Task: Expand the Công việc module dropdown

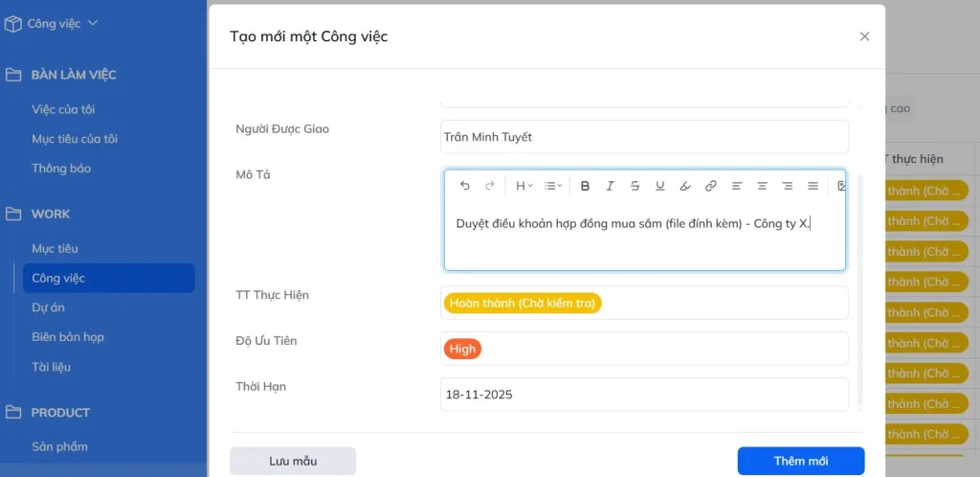Action: point(93,23)
